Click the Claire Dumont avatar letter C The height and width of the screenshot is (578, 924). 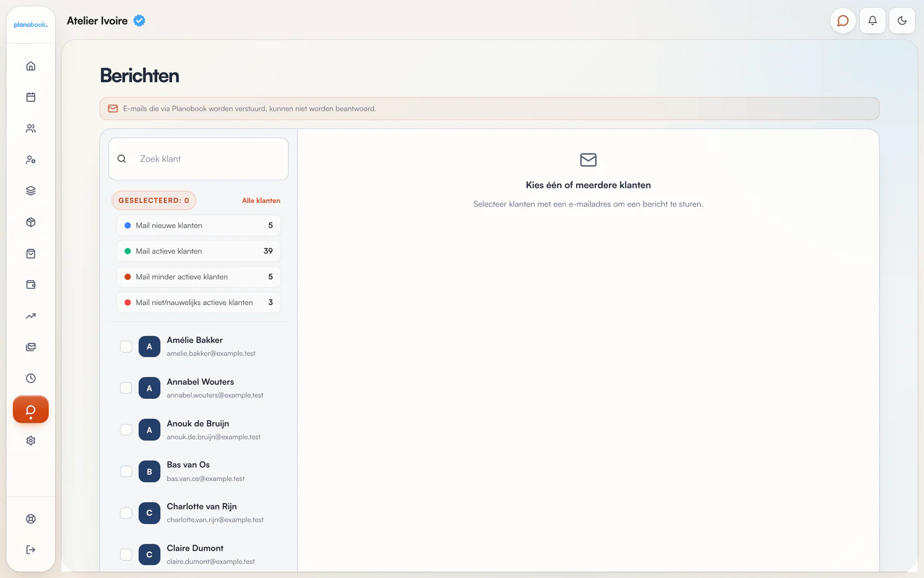[x=150, y=555]
